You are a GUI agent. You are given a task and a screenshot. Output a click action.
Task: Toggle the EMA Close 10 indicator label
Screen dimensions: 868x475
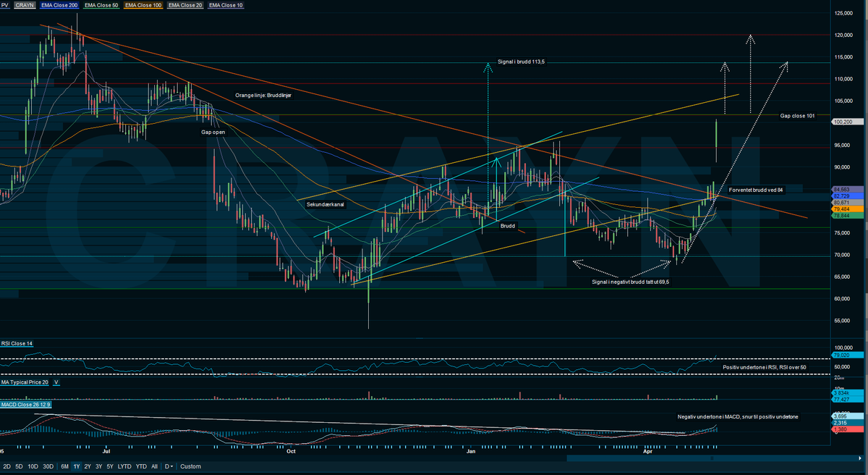(226, 5)
